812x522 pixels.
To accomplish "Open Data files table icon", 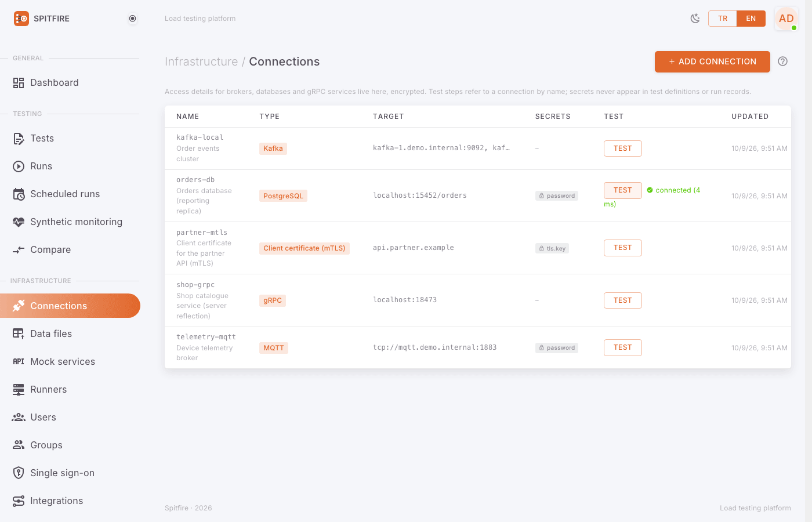I will (19, 333).
